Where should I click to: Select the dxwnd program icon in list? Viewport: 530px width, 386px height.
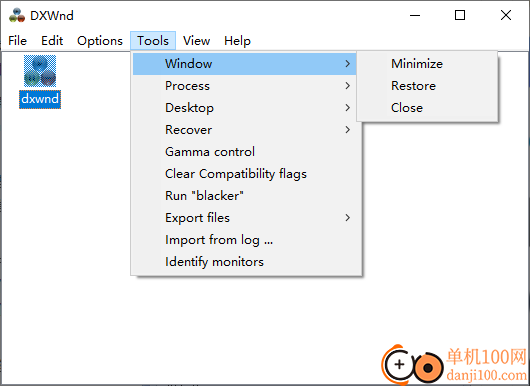[40, 71]
